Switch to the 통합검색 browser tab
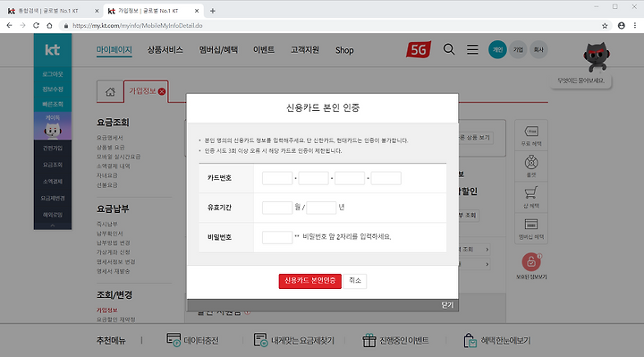Viewport: 644px width, 357px height. click(48, 11)
